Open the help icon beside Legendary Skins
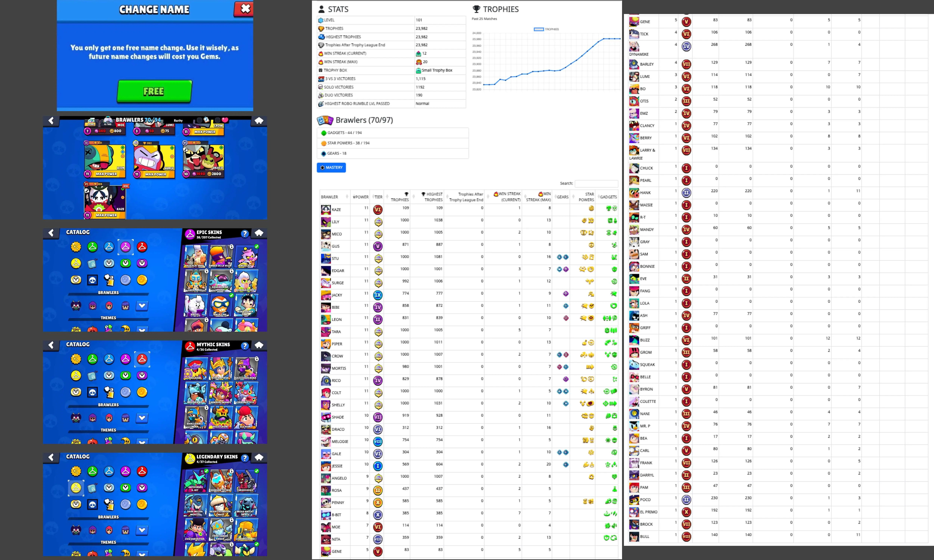The image size is (934, 560). click(245, 458)
